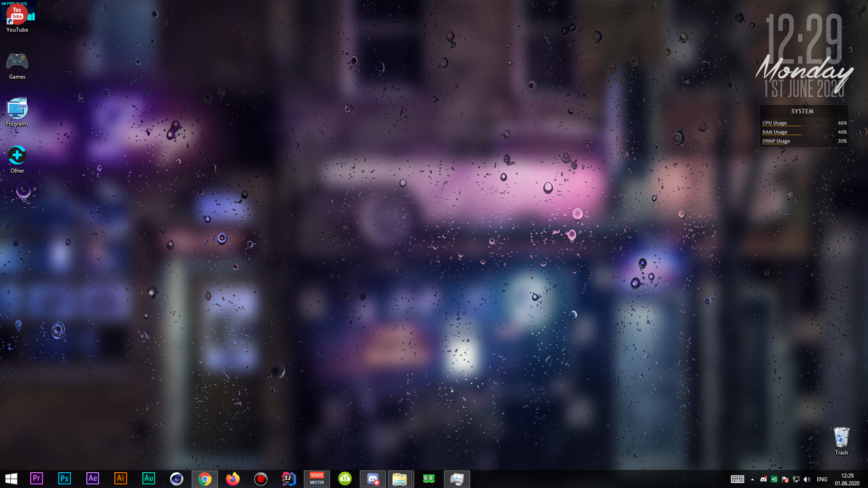Screen dimensions: 868x488
Task: Click the 1st June 2020 date text
Action: pyautogui.click(x=804, y=90)
